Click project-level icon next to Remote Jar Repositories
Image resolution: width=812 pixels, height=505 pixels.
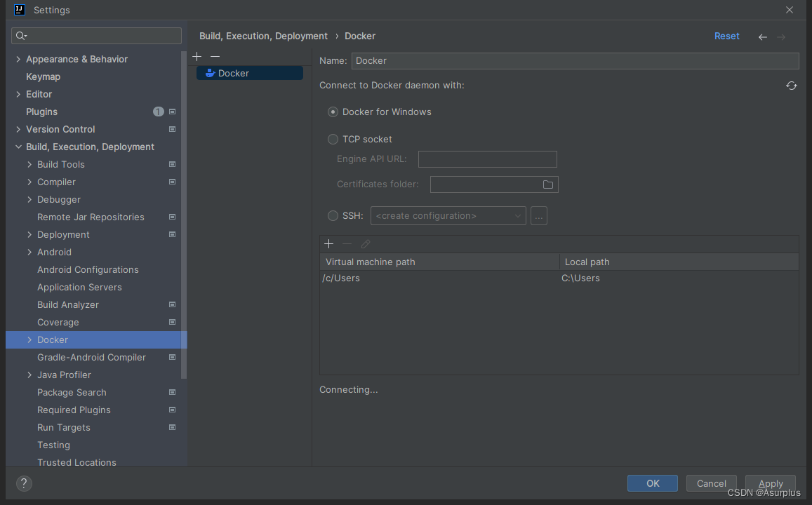pos(173,217)
